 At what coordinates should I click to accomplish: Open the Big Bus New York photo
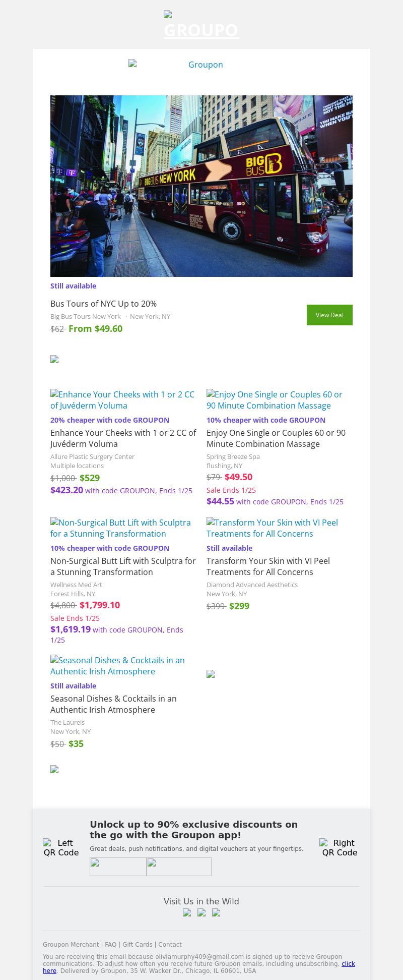click(x=201, y=186)
